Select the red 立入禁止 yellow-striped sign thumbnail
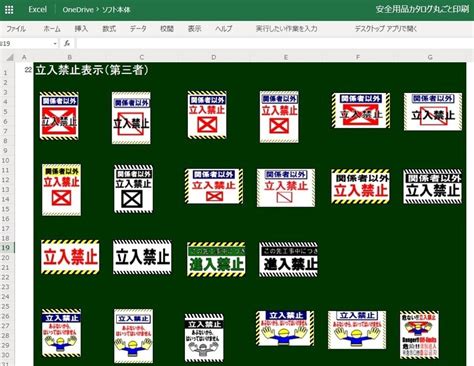This screenshot has height=366, width=474. pyautogui.click(x=70, y=257)
